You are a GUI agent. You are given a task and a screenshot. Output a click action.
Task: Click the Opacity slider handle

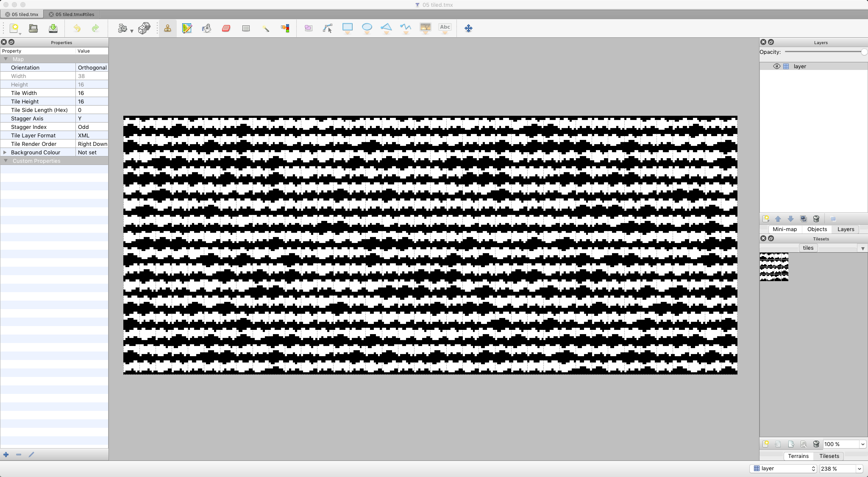click(x=864, y=52)
